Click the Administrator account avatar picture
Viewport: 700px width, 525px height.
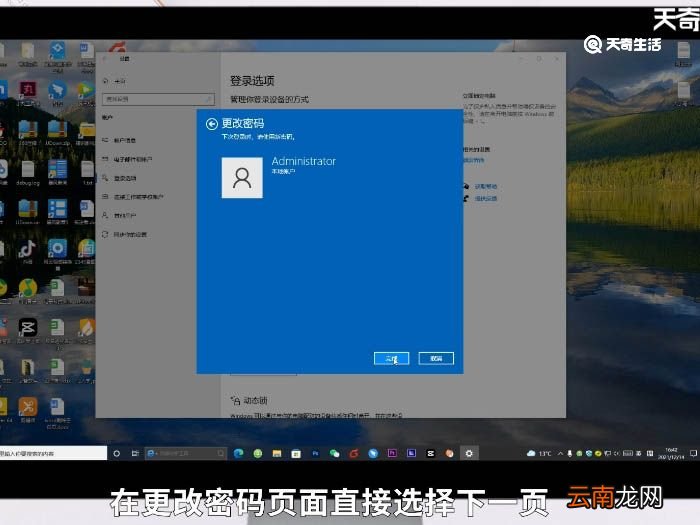[x=242, y=177]
